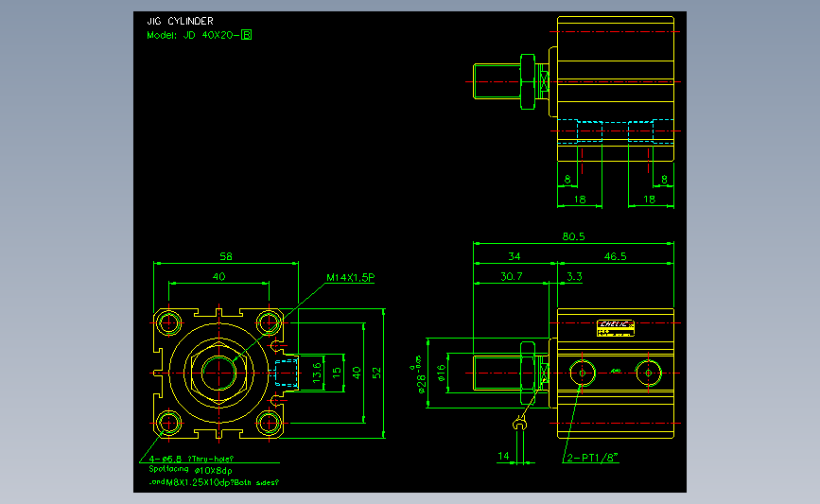Select the 2-PT1/8" port callout

592,458
